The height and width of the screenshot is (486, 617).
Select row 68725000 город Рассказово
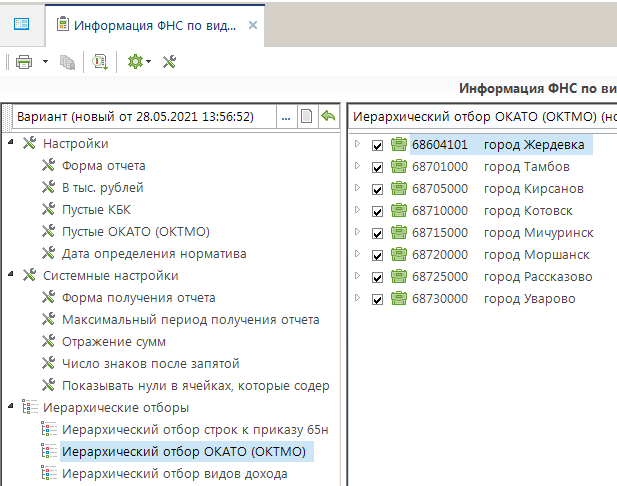502,277
